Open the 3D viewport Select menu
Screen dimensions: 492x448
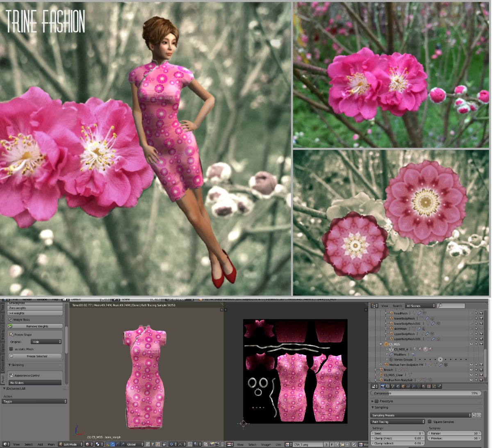coord(28,444)
